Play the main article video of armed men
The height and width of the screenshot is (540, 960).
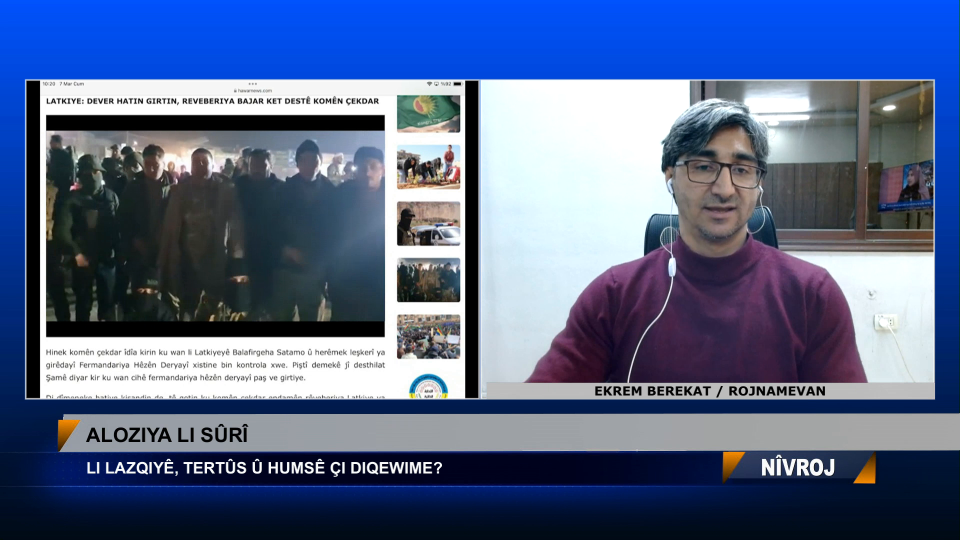pos(215,225)
